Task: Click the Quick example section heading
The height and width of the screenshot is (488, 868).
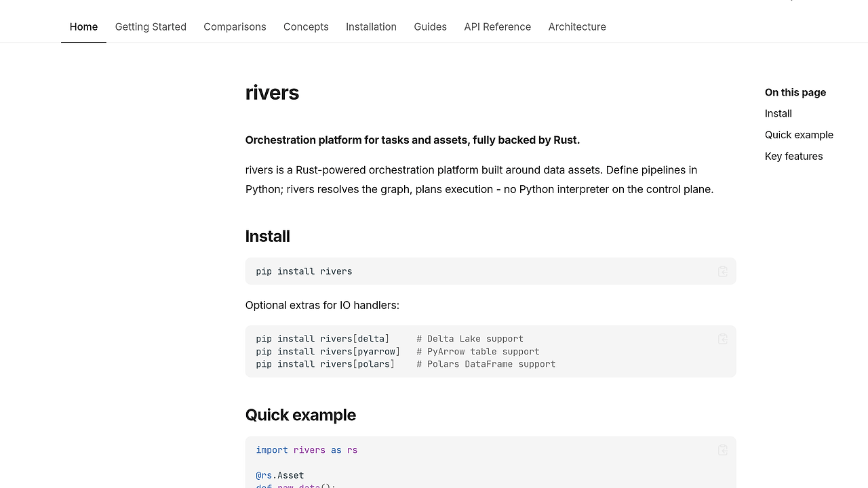Action: tap(300, 415)
